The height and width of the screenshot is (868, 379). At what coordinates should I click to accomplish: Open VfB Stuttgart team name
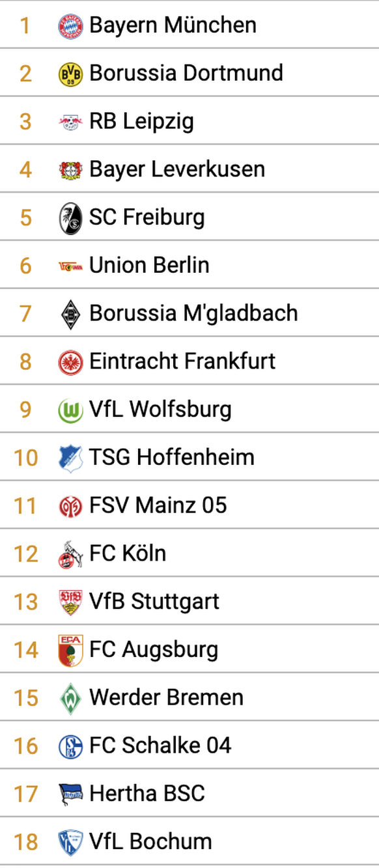[154, 602]
